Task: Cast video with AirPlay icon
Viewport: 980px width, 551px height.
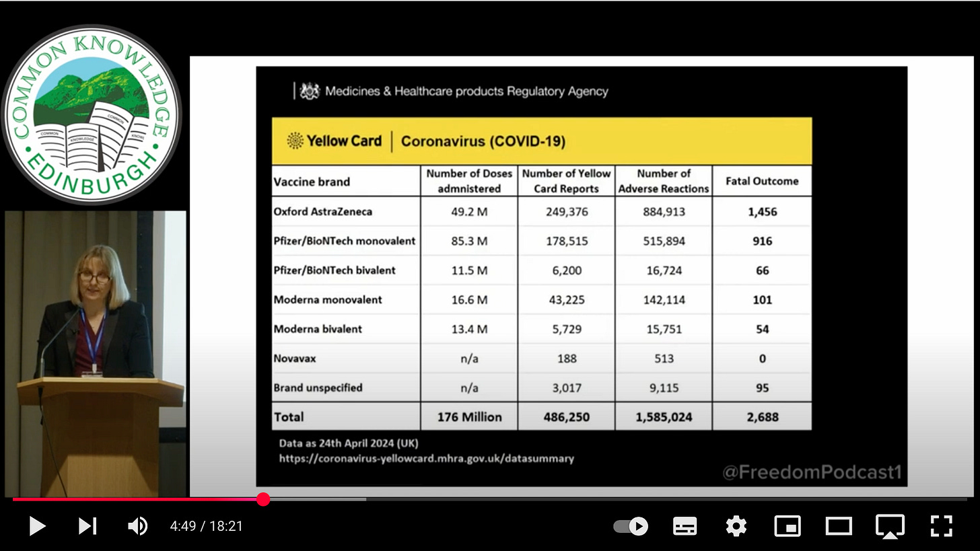Action: coord(889,526)
